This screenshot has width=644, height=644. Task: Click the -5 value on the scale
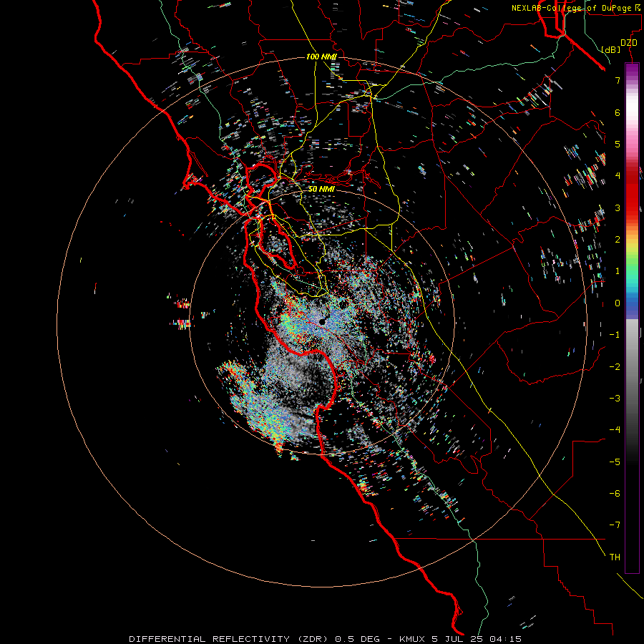[615, 462]
